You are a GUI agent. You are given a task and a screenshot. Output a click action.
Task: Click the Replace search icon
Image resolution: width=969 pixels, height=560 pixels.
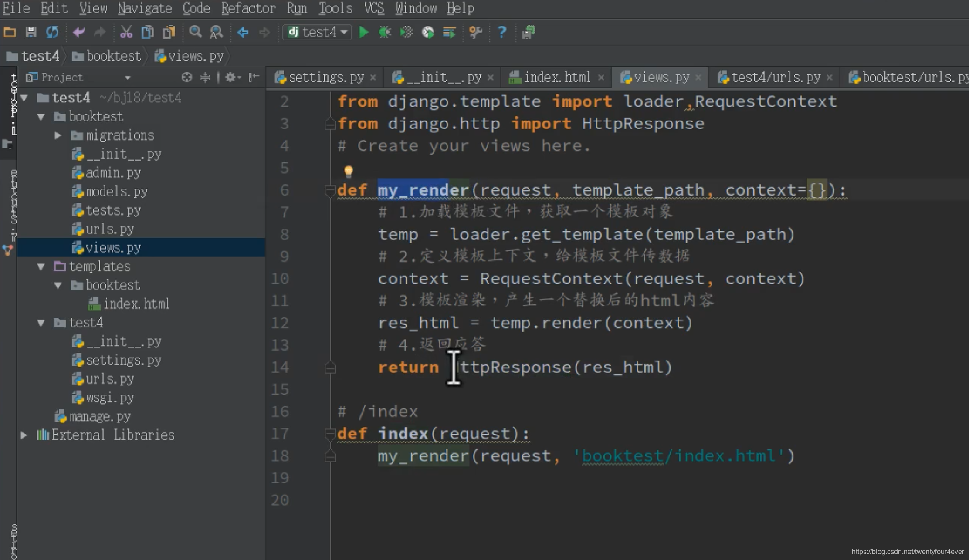[216, 32]
